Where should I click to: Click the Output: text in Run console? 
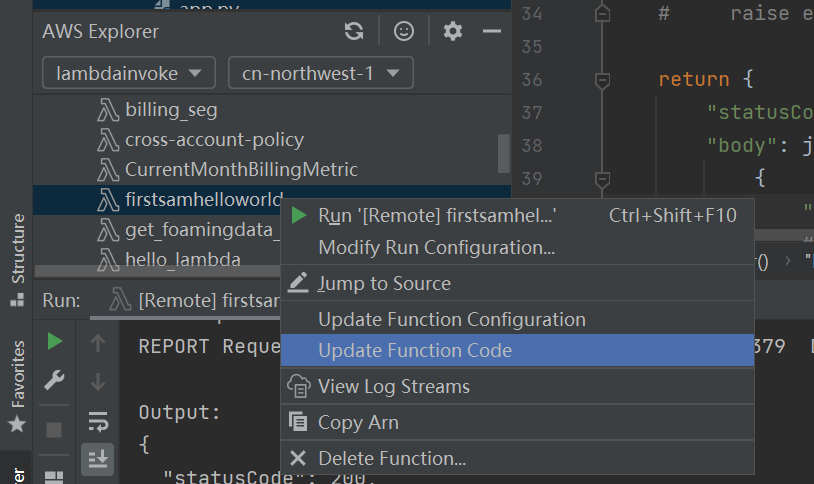click(180, 412)
